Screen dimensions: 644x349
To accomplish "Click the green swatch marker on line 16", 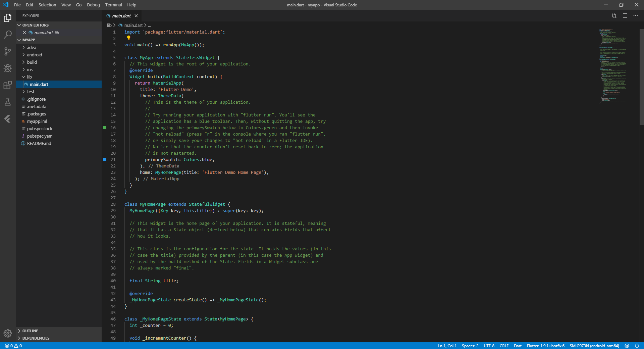I will [x=105, y=128].
